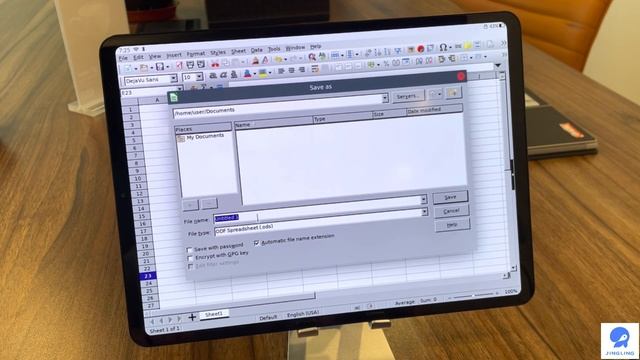Open the View menu

click(x=155, y=56)
